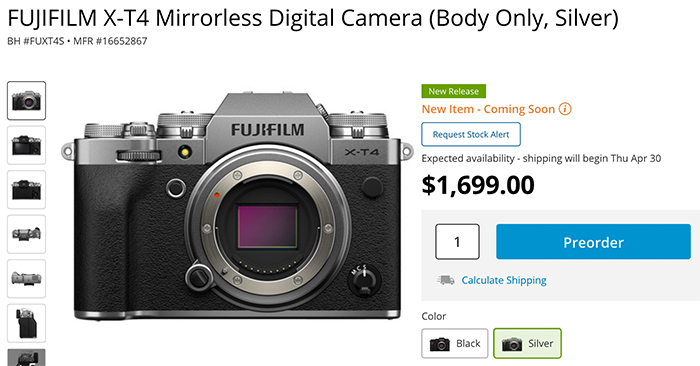This screenshot has height=366, width=700.
Task: Select the rear LCD view thumbnail
Action: coord(26,145)
